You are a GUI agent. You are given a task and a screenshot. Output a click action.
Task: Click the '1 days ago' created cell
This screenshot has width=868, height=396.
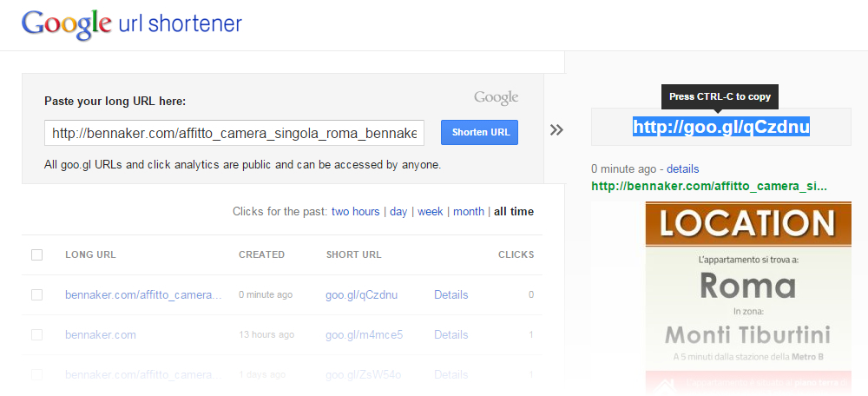tap(262, 374)
